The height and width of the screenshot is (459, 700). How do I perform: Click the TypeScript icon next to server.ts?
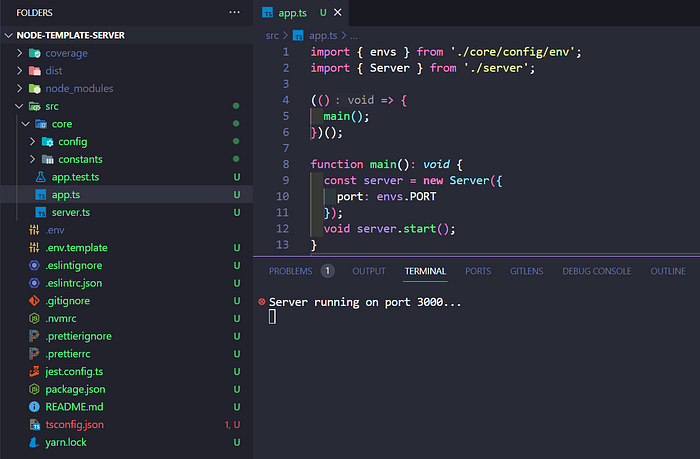click(41, 213)
